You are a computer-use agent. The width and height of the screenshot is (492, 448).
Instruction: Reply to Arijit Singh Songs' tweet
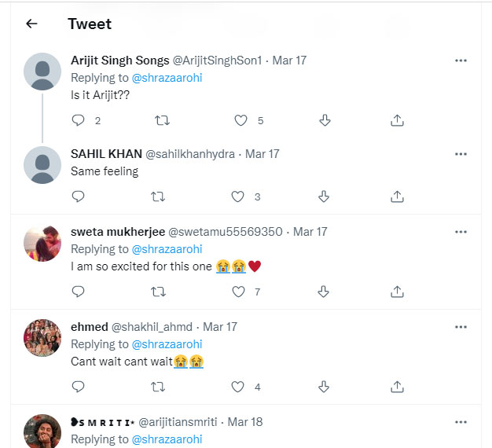(x=78, y=120)
